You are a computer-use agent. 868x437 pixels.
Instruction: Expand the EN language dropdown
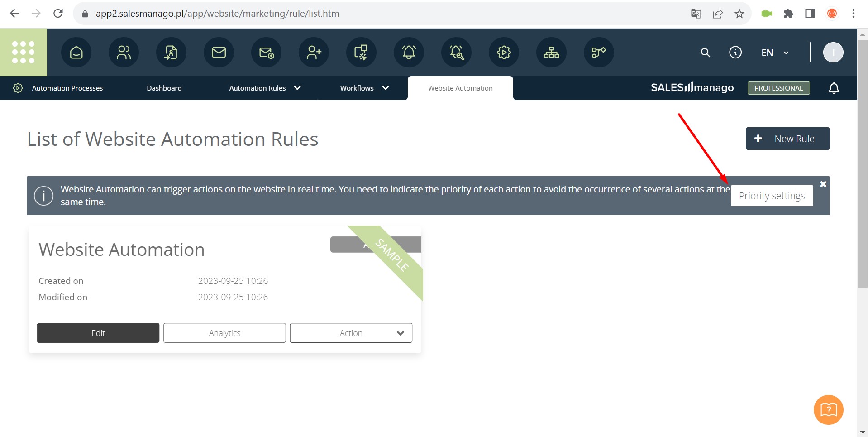(x=775, y=53)
